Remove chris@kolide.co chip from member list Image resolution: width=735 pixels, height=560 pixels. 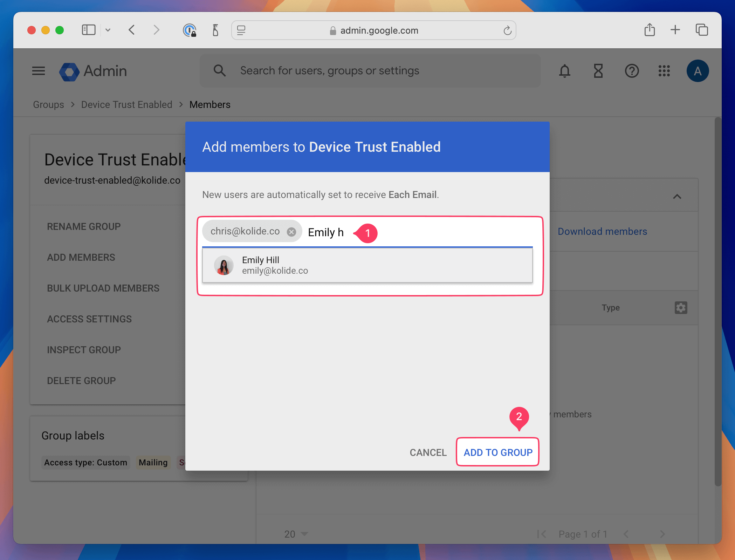coord(291,232)
